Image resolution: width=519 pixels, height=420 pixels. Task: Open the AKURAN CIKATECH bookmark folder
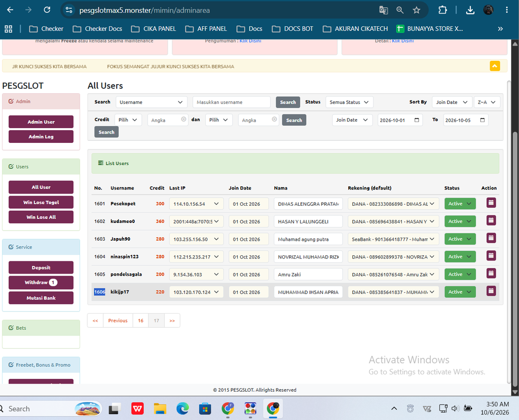click(x=355, y=29)
